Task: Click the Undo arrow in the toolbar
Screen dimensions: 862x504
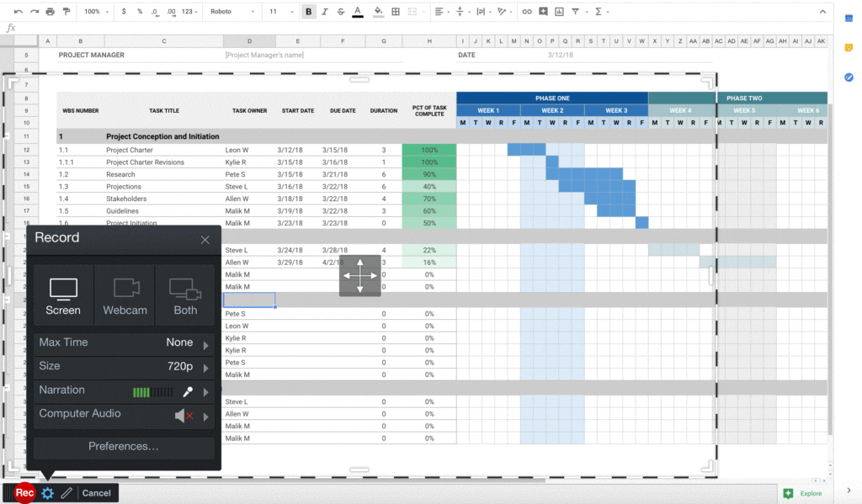Action: [19, 12]
